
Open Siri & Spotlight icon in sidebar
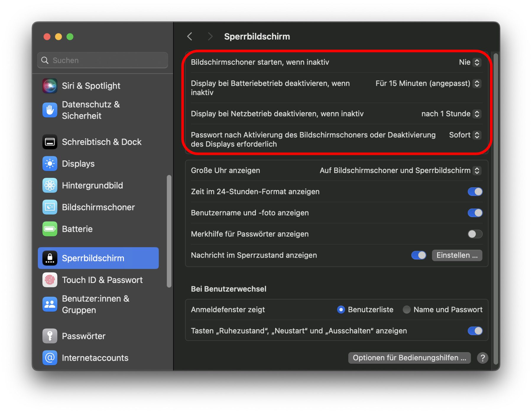[x=50, y=86]
